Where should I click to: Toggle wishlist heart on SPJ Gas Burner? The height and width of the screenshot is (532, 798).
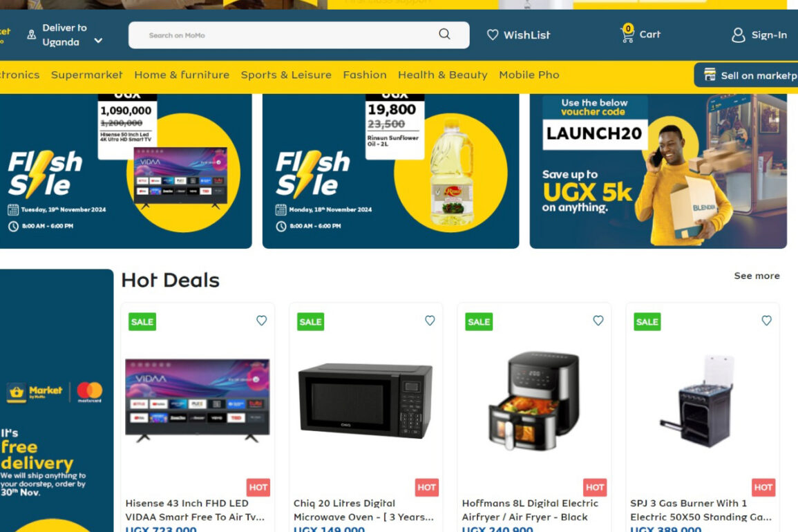[766, 320]
